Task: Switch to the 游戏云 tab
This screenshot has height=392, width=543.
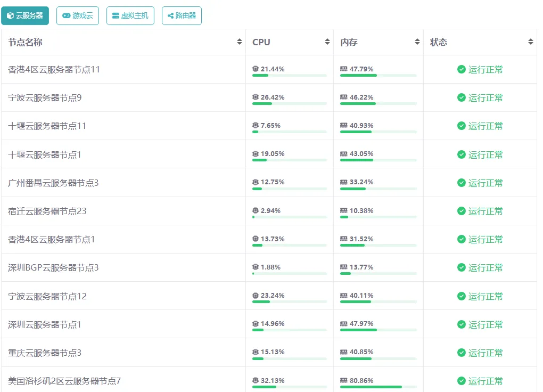Action: [78, 16]
